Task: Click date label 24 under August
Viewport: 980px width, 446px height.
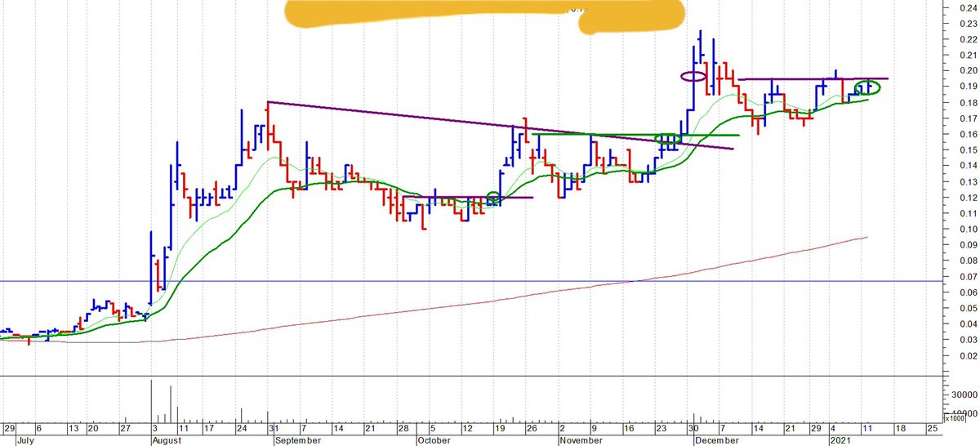Action: [243, 428]
